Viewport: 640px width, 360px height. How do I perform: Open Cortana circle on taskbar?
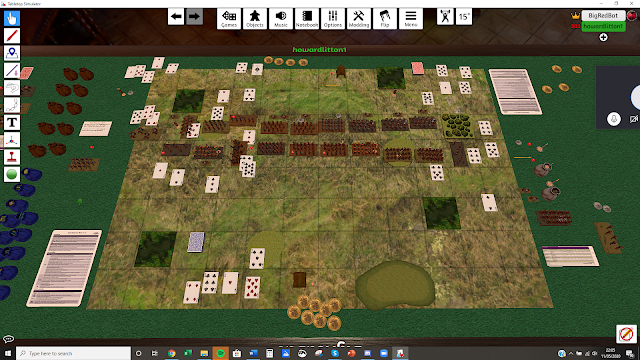138,353
